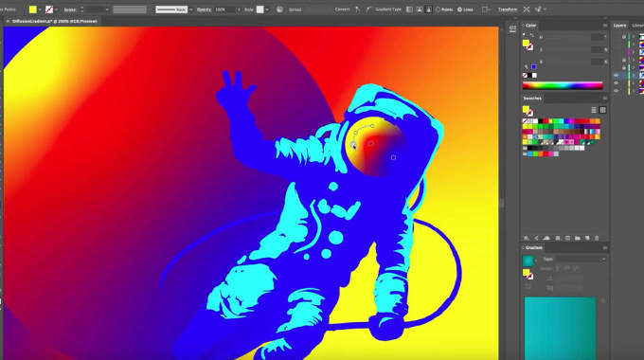Click the Spread label in the control bar
The image size is (644, 360).
tap(295, 9)
